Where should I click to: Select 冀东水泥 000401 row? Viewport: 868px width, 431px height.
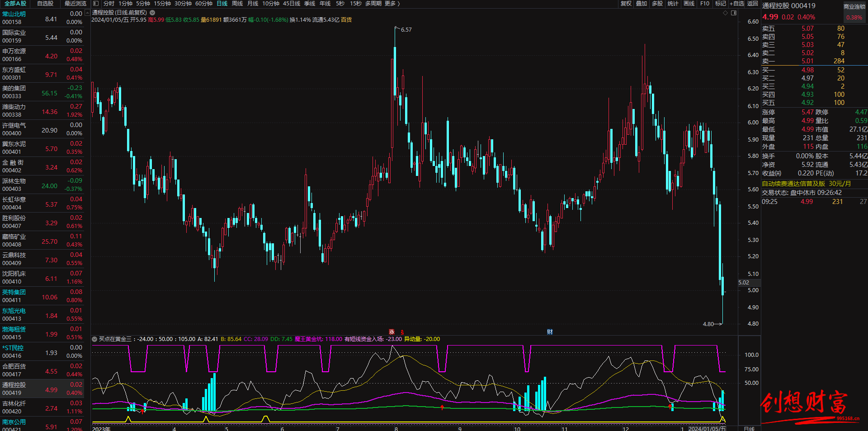click(42, 148)
